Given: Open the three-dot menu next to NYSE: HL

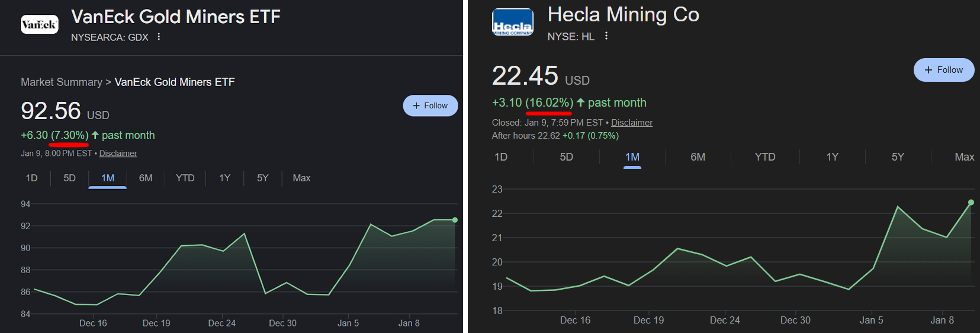Looking at the screenshot, I should (606, 36).
